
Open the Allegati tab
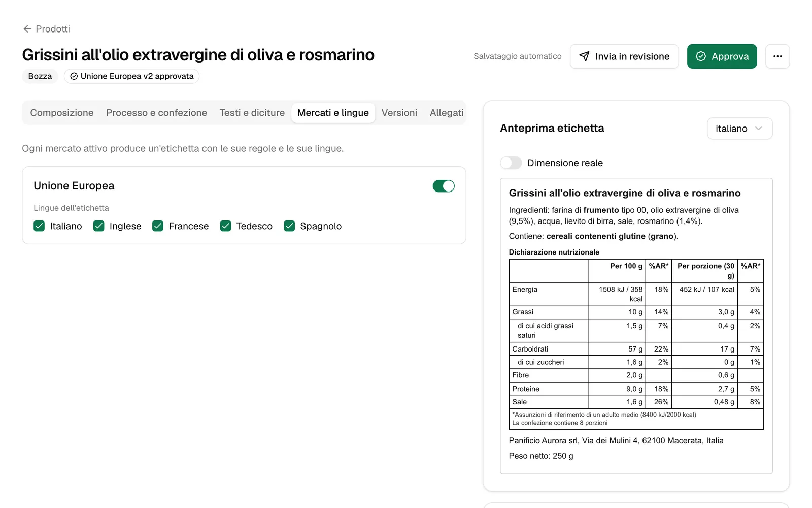447,113
